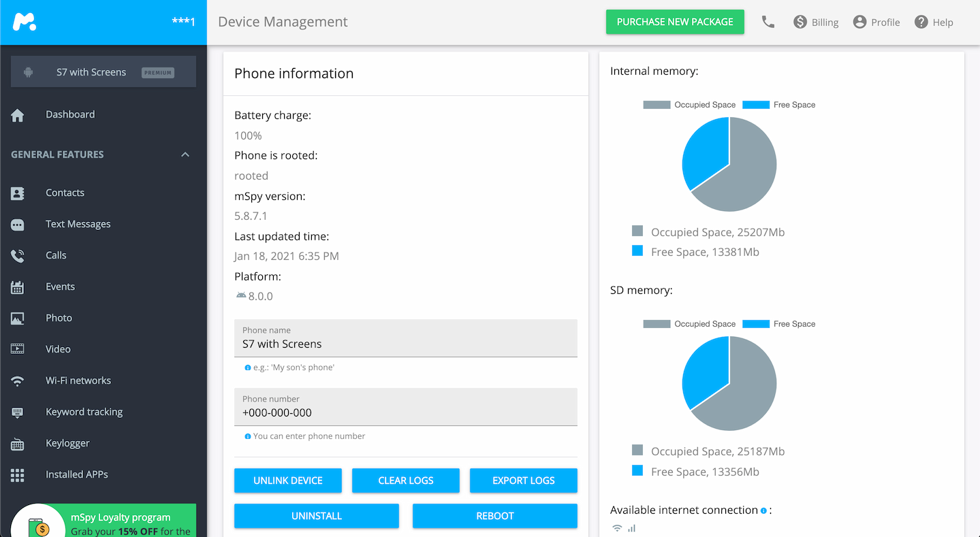This screenshot has height=537, width=980.
Task: Click "Occupied Space, 25187Mb" text
Action: [718, 451]
